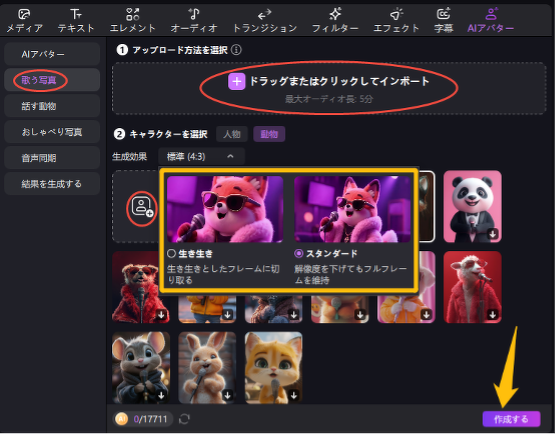Screen dimensions: 556x434
Task: Select 結果を生成する in the sidebar
Action: [52, 184]
